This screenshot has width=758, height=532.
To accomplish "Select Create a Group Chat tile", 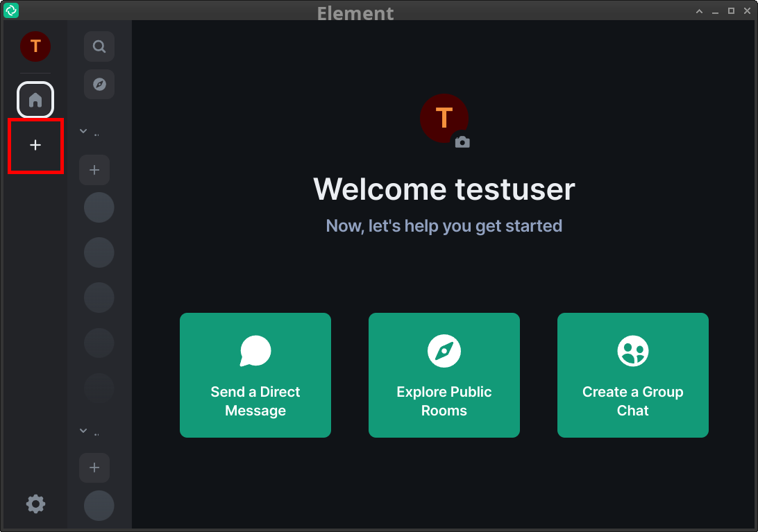I will pos(633,375).
